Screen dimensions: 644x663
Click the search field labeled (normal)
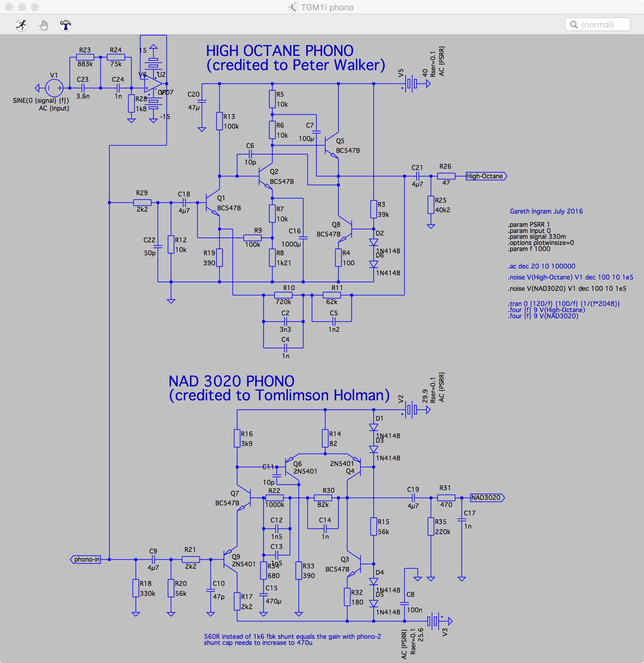(597, 24)
